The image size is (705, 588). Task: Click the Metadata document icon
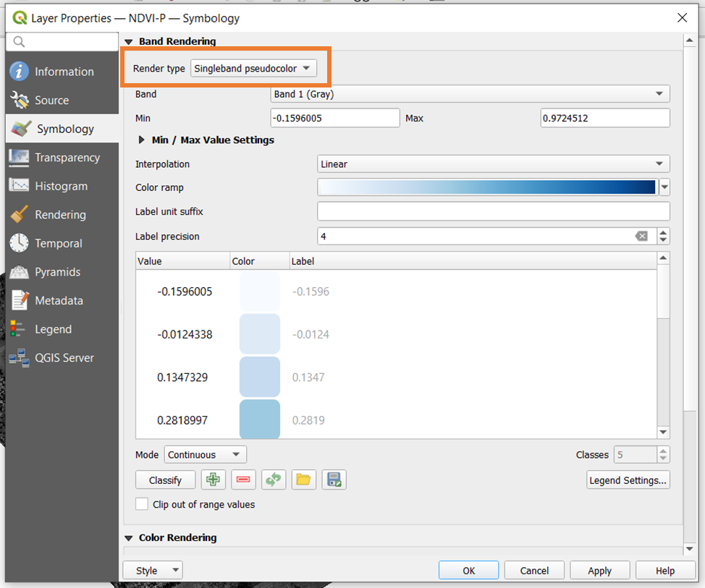19,300
